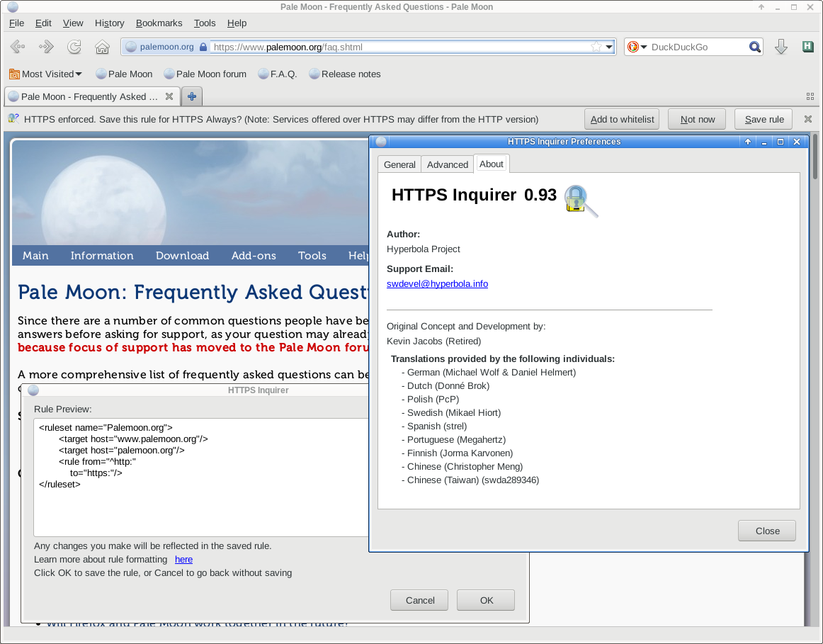Open the DuckDuckGo search engine selector
823x644 pixels.
(637, 47)
